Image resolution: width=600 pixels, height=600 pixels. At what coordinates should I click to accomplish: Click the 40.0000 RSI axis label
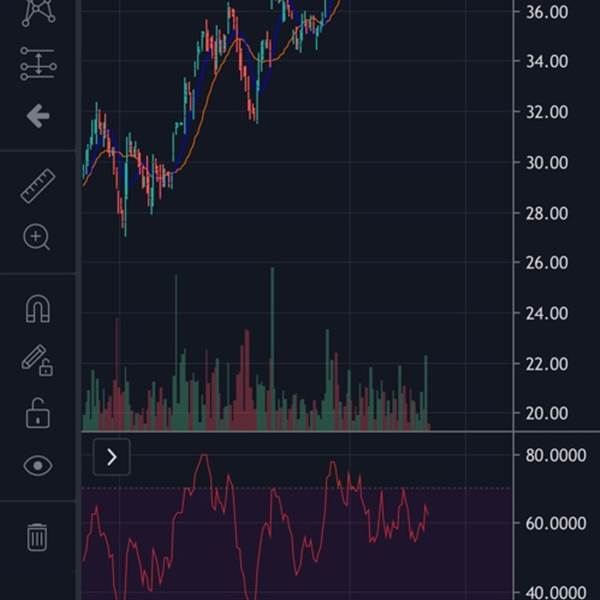(x=556, y=593)
